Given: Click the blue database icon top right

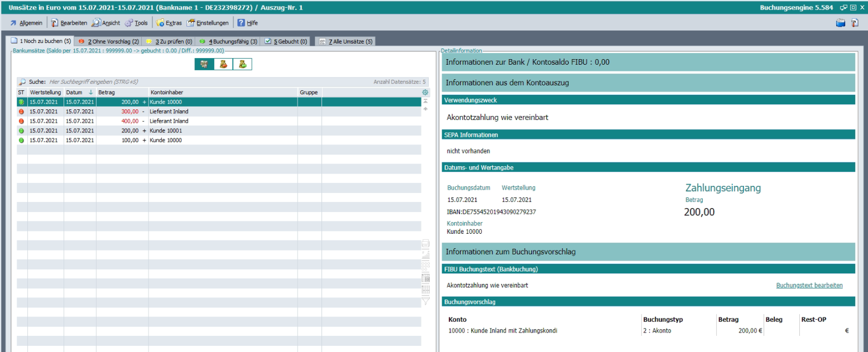Looking at the screenshot, I should click(842, 23).
